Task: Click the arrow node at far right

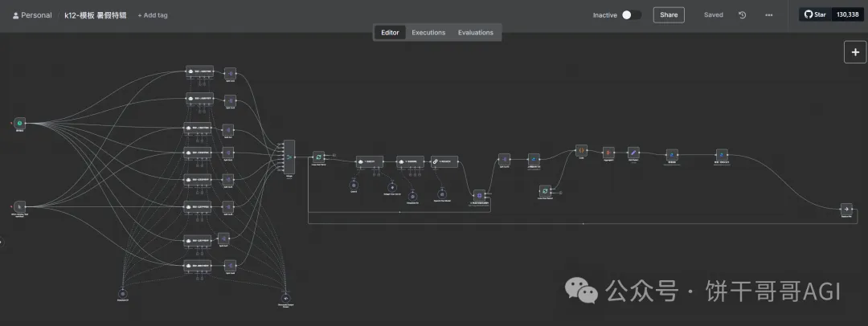Action: pos(845,208)
